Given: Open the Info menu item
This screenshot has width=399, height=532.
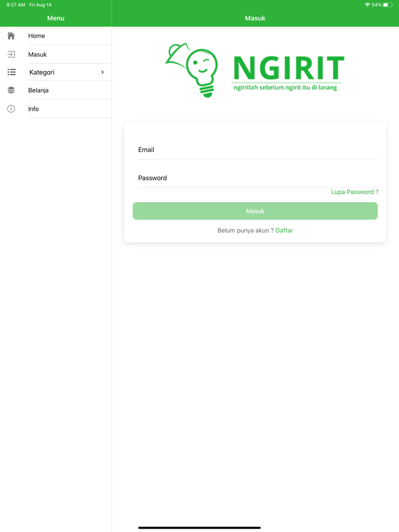Looking at the screenshot, I should [x=56, y=109].
